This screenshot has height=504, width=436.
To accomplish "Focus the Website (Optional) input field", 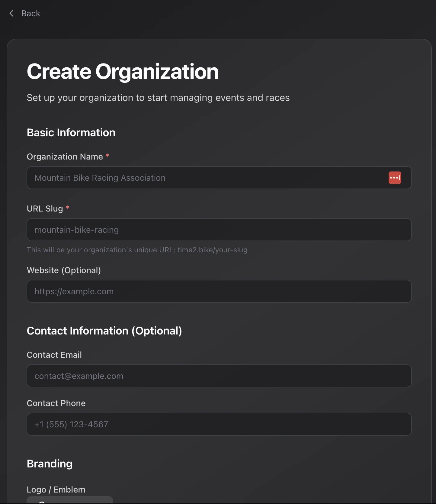I will coord(219,291).
